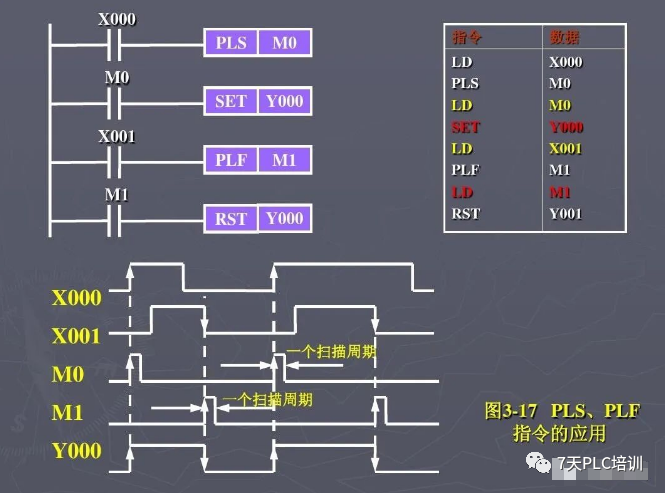Image resolution: width=665 pixels, height=493 pixels.
Task: Click the X000 waveform label
Action: 77,298
